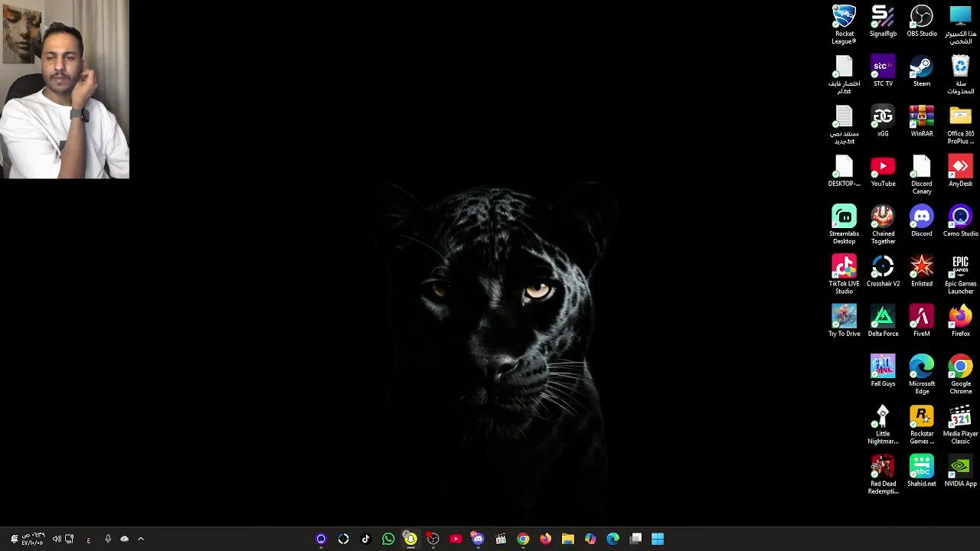Image resolution: width=980 pixels, height=551 pixels.
Task: Launch Streamlabs Desktop from the desktop
Action: 844,224
